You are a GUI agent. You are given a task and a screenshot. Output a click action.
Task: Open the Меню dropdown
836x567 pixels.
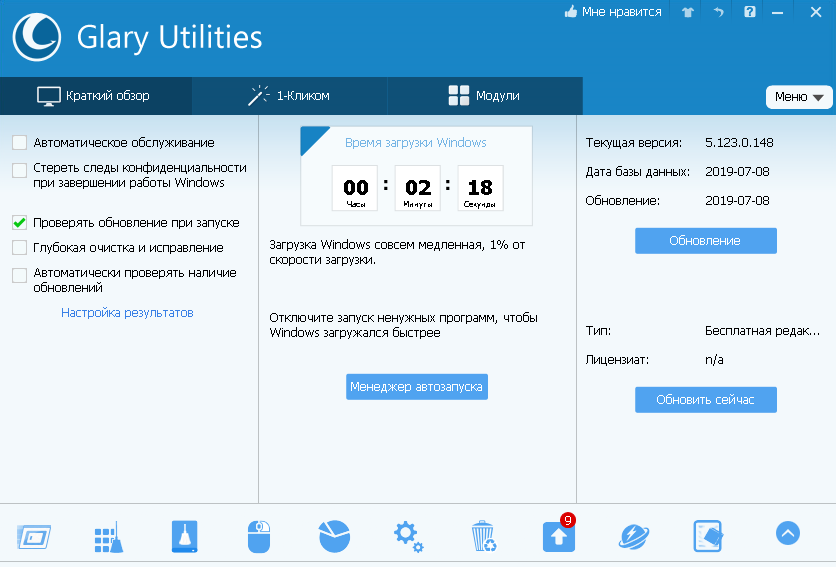tap(799, 97)
